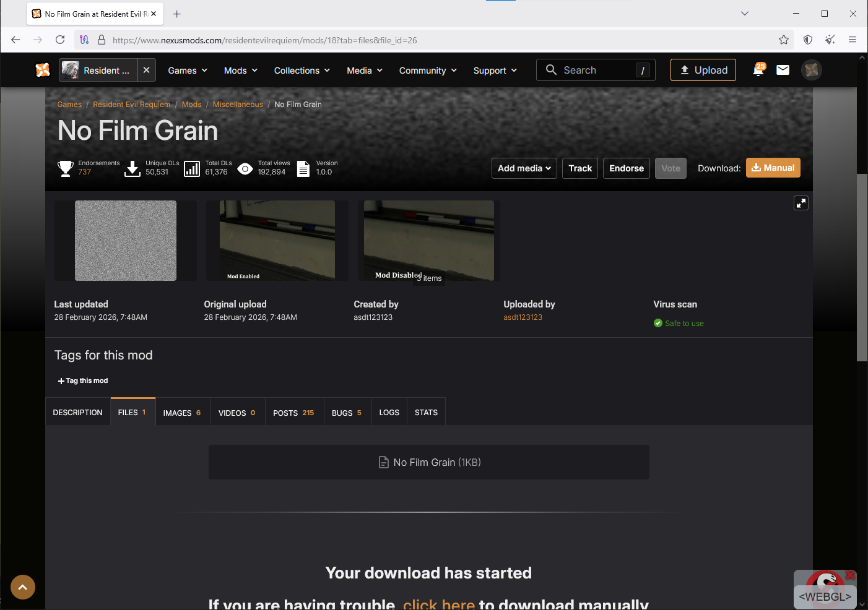The width and height of the screenshot is (868, 610).
Task: Open the messages envelope icon
Action: pyautogui.click(x=783, y=70)
